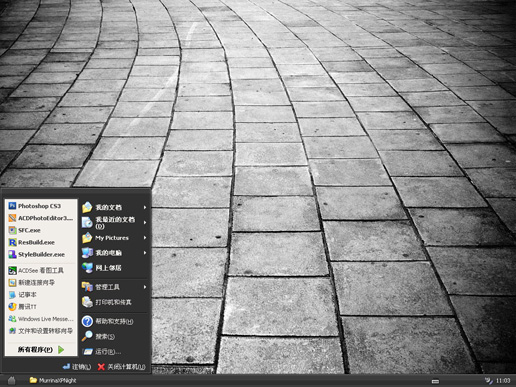Expand the 我的文档 submenu arrow

point(145,207)
